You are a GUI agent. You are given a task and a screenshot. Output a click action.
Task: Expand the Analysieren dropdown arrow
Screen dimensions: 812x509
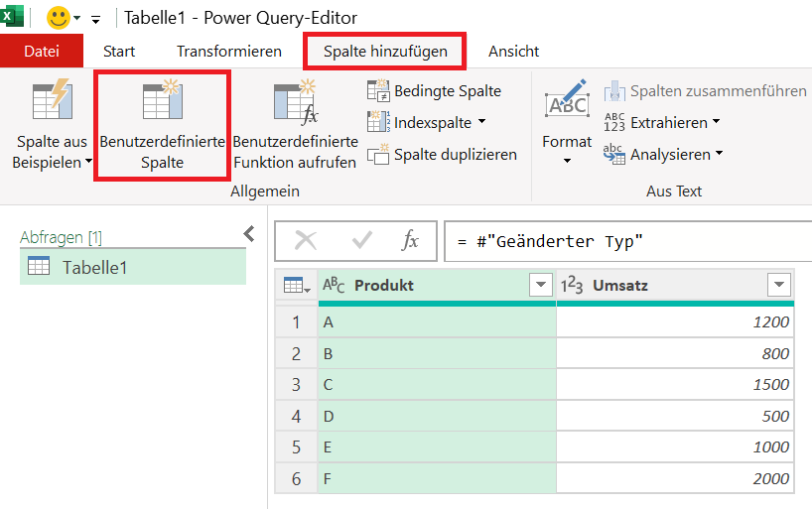click(719, 153)
